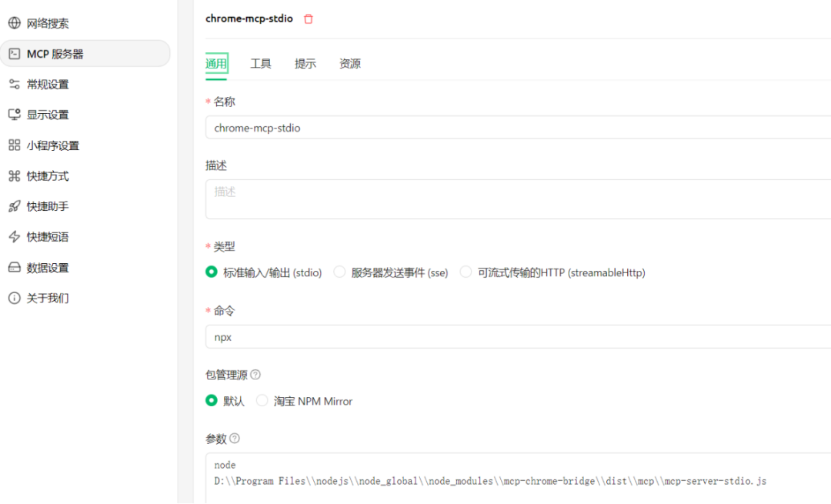Switch to the 通用 tab
The image size is (831, 504).
pos(216,64)
